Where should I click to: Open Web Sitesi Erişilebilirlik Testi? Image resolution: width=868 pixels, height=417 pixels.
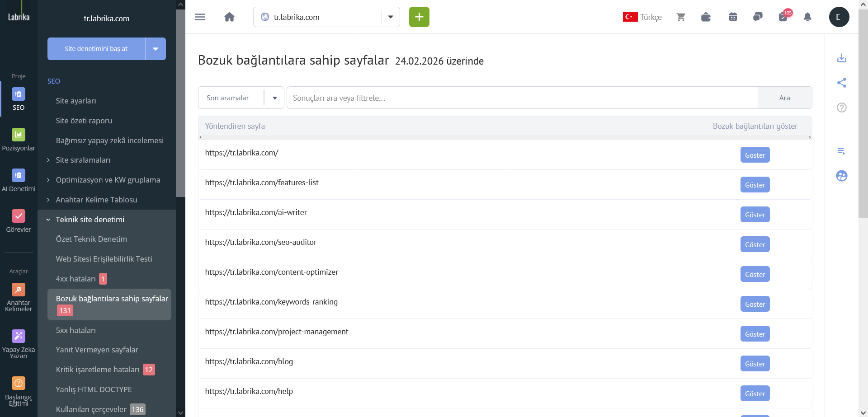104,259
